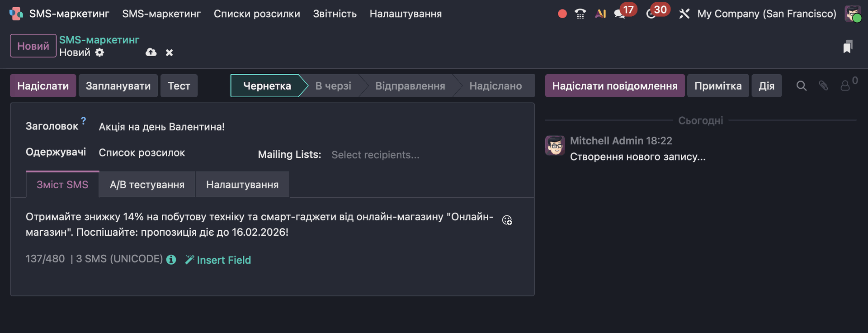868x333 pixels.
Task: Click the cloud upload save icon
Action: coord(151,52)
